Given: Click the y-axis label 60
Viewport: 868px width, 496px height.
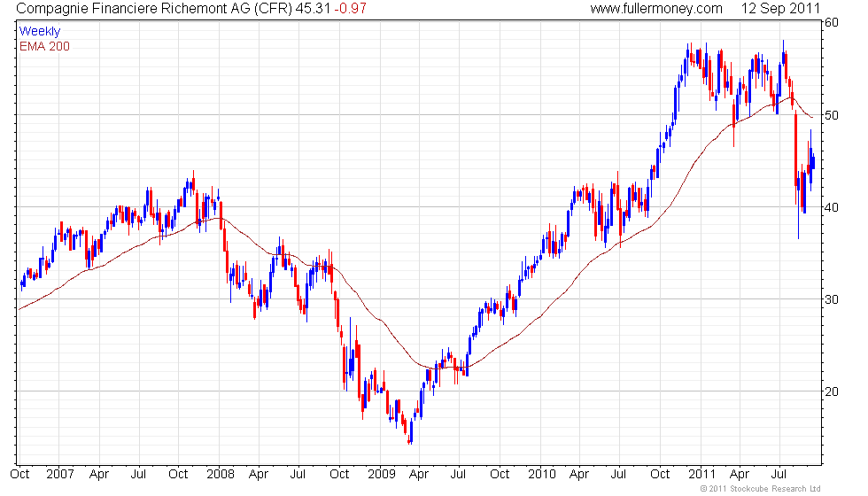Looking at the screenshot, I should (832, 23).
